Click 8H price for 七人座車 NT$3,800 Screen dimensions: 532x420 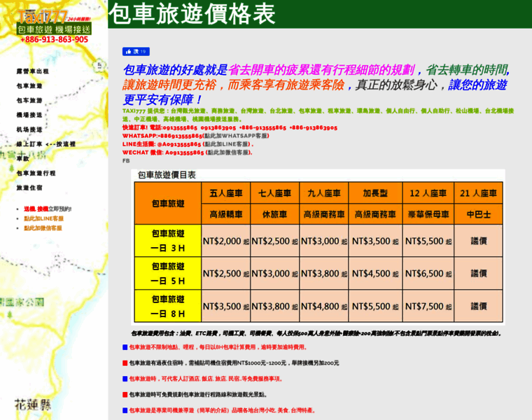click(275, 306)
